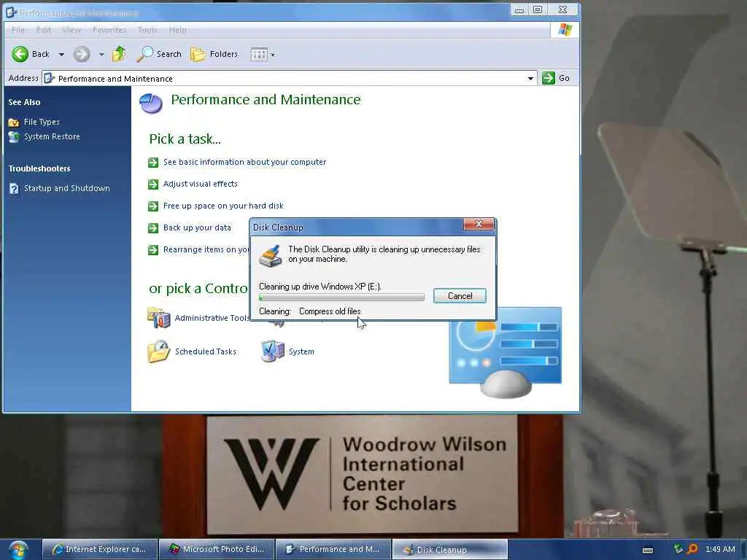
Task: Click the green Go button
Action: 556,78
